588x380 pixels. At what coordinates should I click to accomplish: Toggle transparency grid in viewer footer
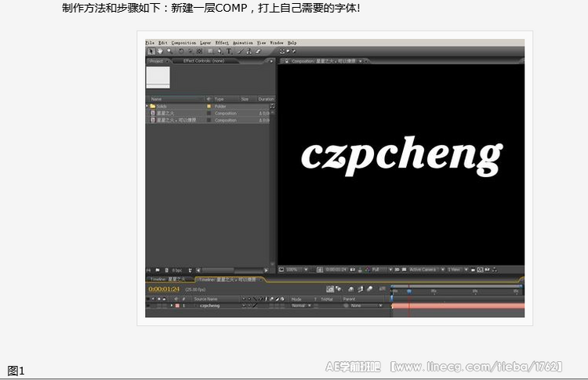(x=404, y=270)
